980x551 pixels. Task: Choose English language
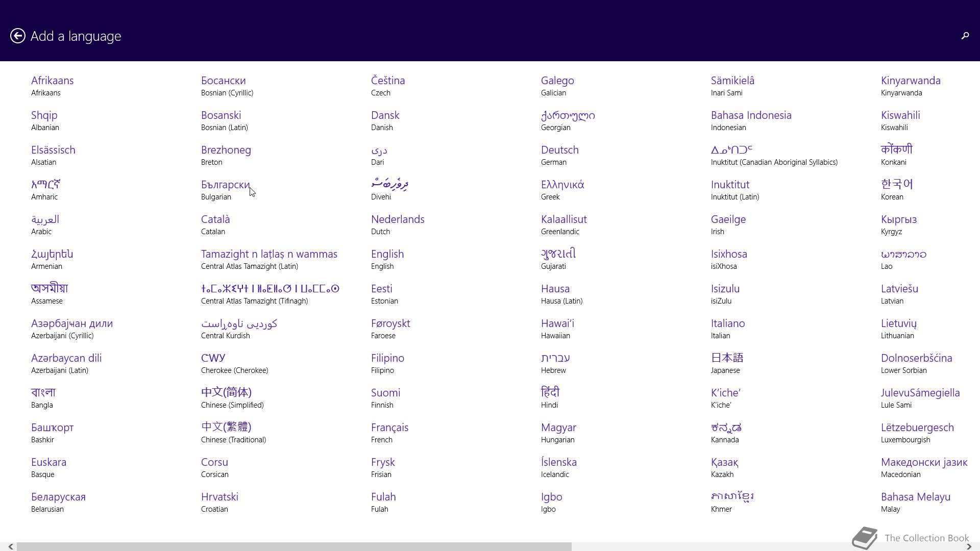pyautogui.click(x=387, y=260)
